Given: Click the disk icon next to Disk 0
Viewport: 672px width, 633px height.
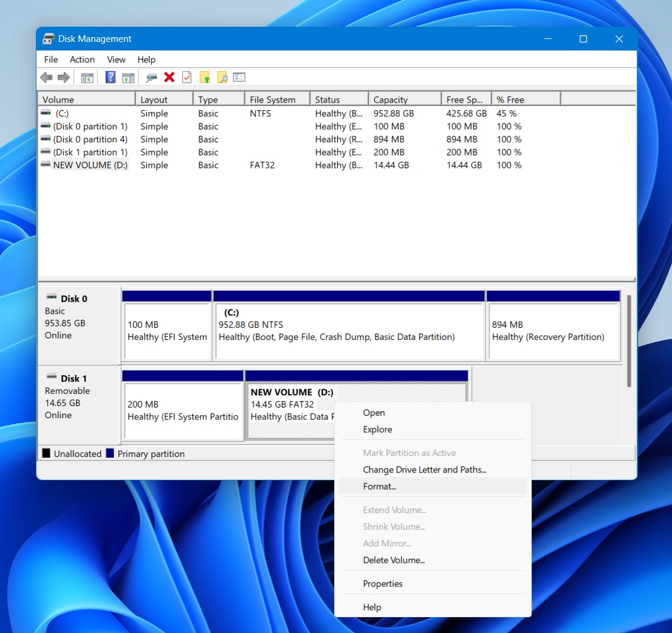Looking at the screenshot, I should 52,297.
